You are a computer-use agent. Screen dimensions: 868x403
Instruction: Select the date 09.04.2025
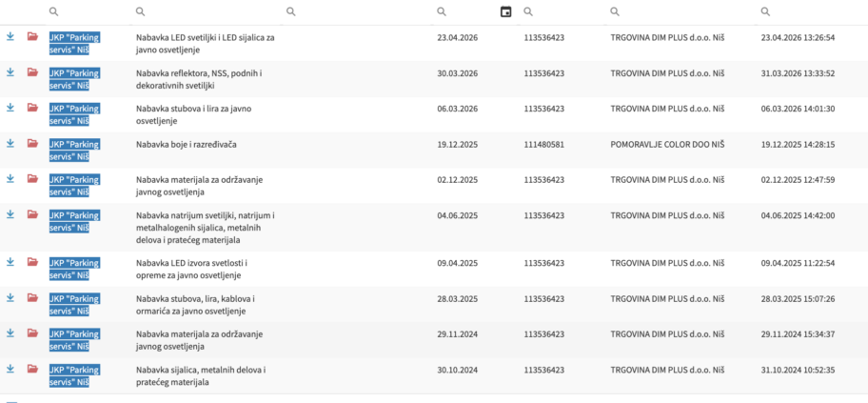coord(457,263)
